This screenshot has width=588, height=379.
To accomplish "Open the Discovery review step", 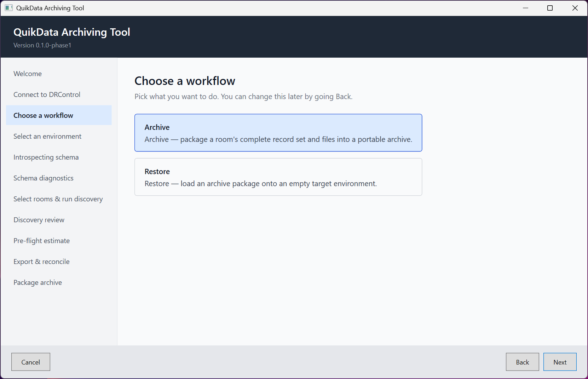I will tap(59, 220).
